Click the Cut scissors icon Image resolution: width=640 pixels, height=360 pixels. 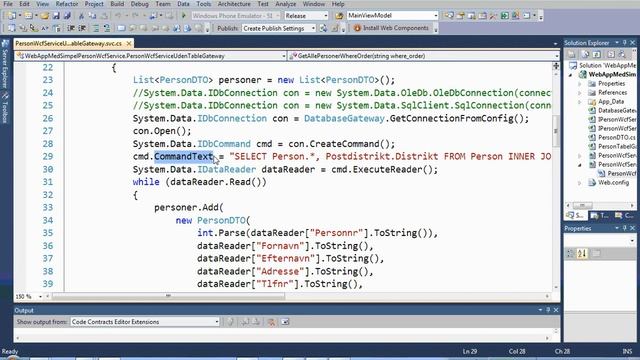[81, 16]
